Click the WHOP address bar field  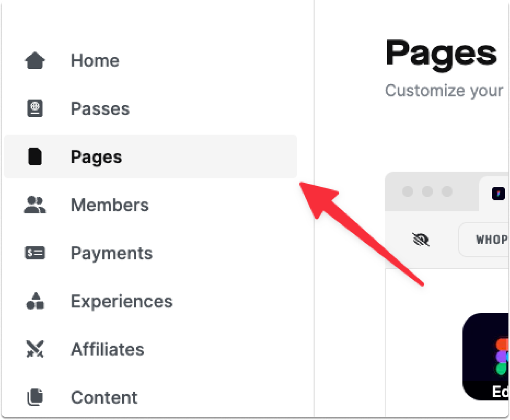tap(484, 239)
